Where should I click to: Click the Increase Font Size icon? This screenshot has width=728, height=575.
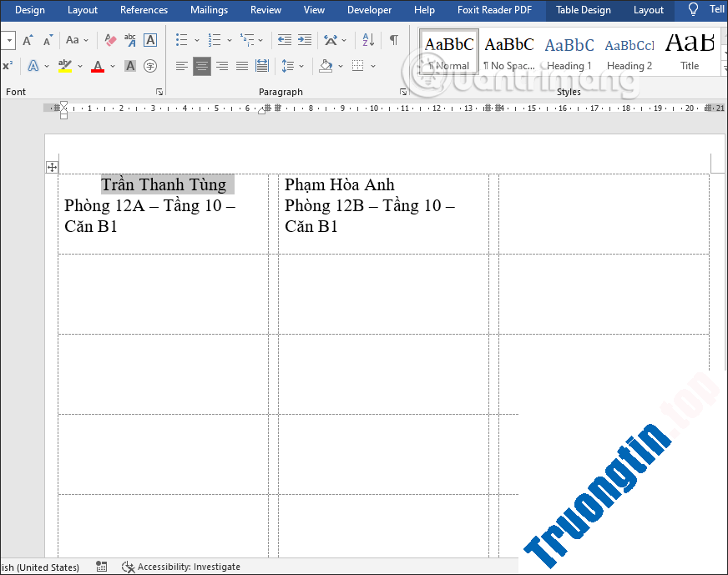[28, 40]
